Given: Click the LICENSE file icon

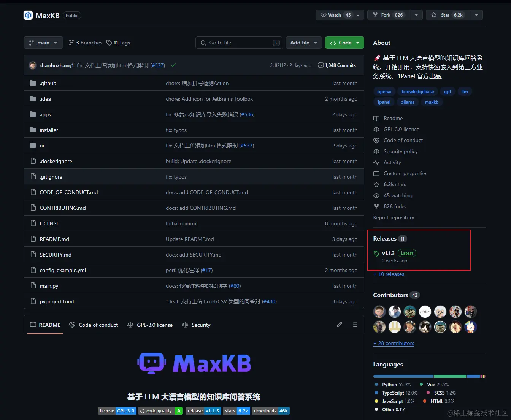Looking at the screenshot, I should point(33,223).
